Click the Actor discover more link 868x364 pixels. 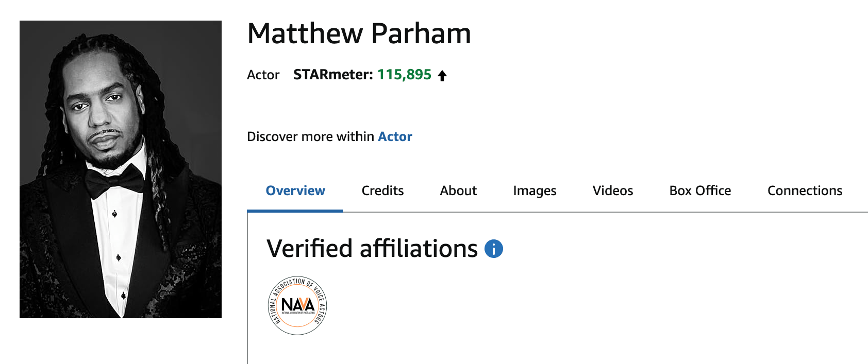tap(394, 136)
